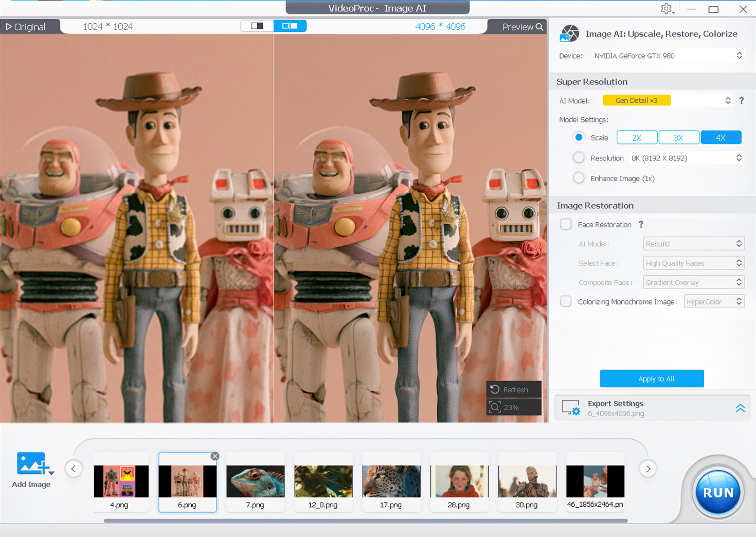Switch to single-pane overlay compare view

[x=257, y=26]
